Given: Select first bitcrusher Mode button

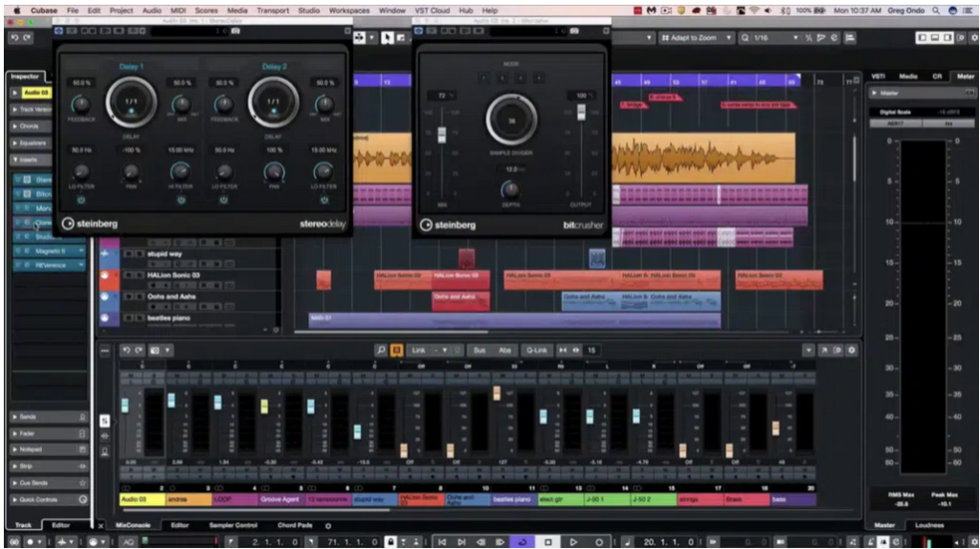Looking at the screenshot, I should [x=483, y=78].
